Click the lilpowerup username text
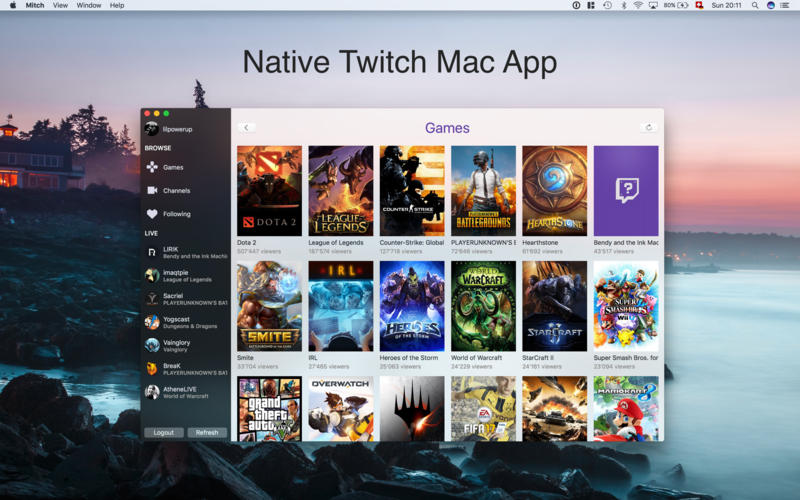The height and width of the screenshot is (500, 800). pos(178,130)
